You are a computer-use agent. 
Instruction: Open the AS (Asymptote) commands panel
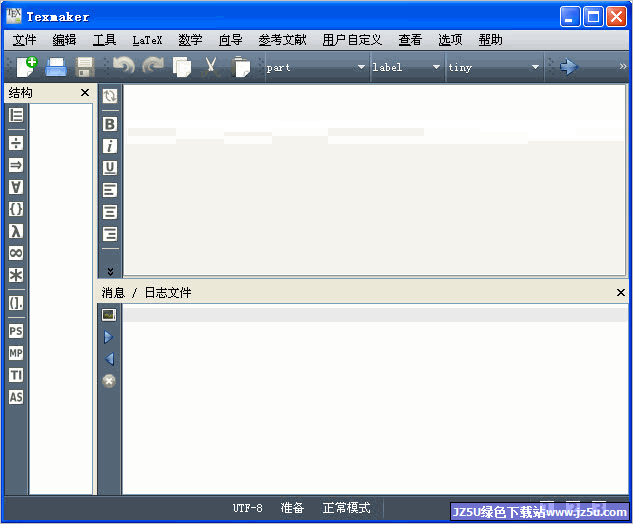point(16,397)
